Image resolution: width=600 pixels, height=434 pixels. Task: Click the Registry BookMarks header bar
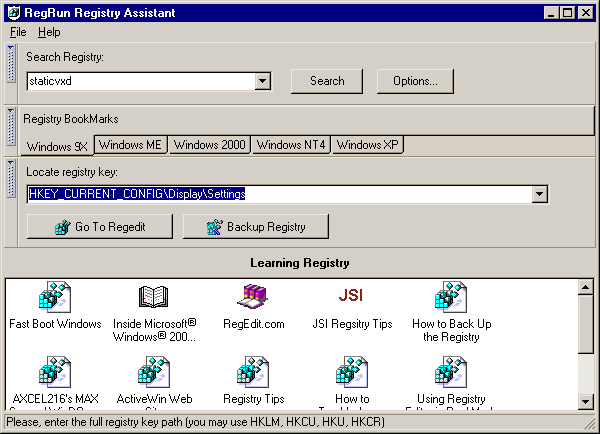coord(306,119)
